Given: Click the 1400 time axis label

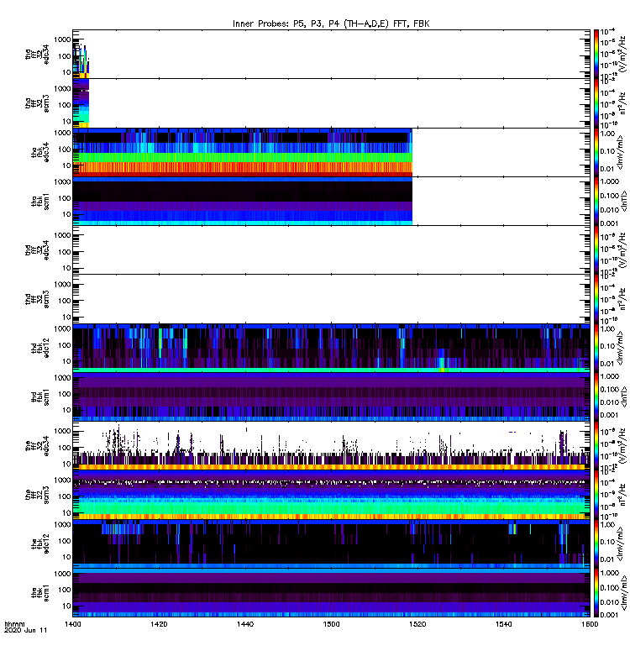Looking at the screenshot, I should tap(72, 624).
